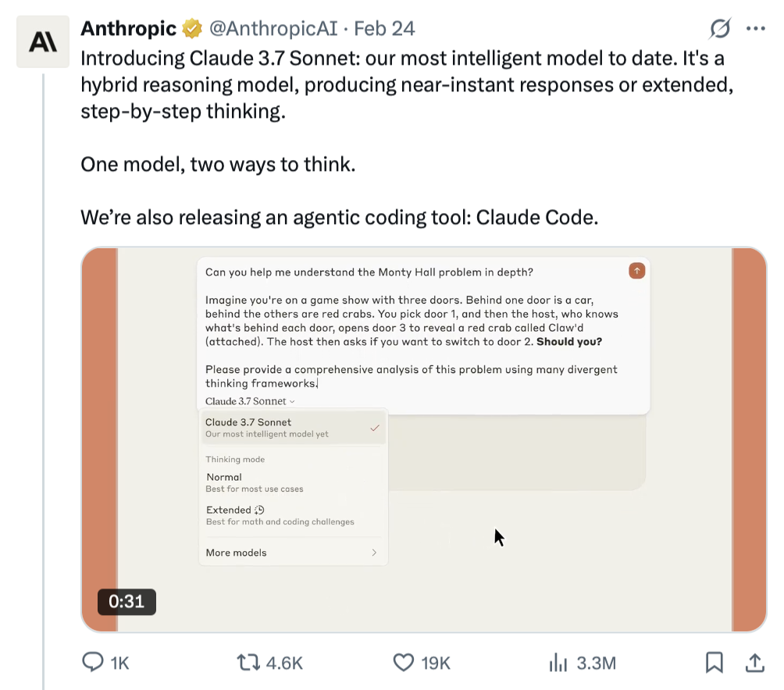Click the gold verified badge

click(192, 29)
